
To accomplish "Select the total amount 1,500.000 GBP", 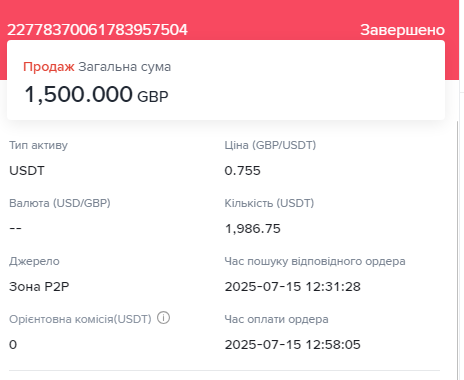I will coord(96,94).
